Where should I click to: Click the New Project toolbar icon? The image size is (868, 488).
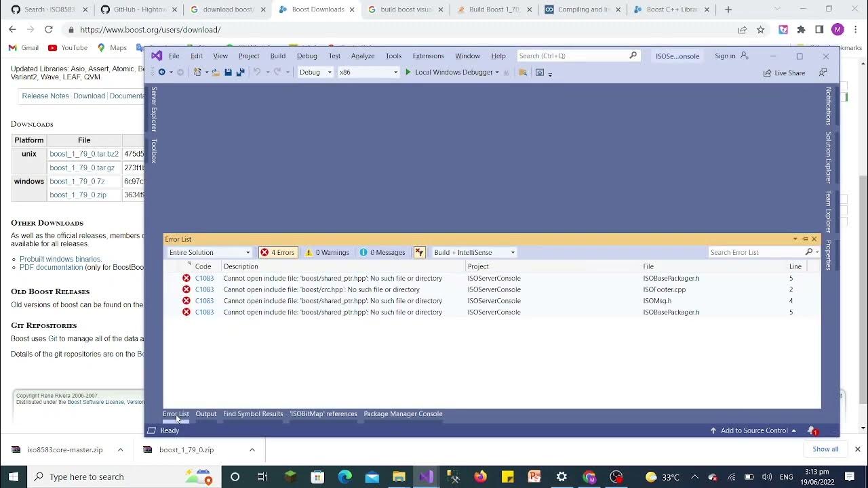pos(197,72)
